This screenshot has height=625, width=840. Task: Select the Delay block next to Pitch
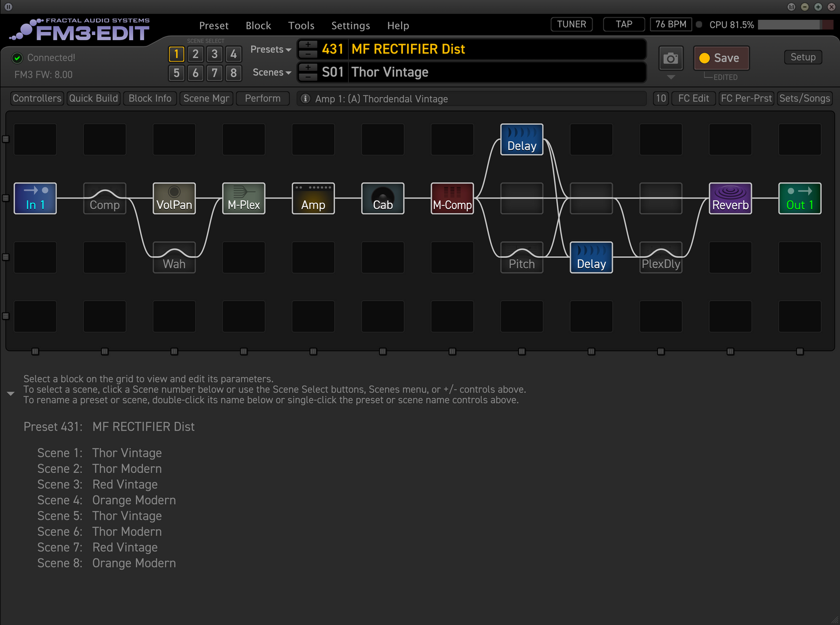tap(591, 257)
